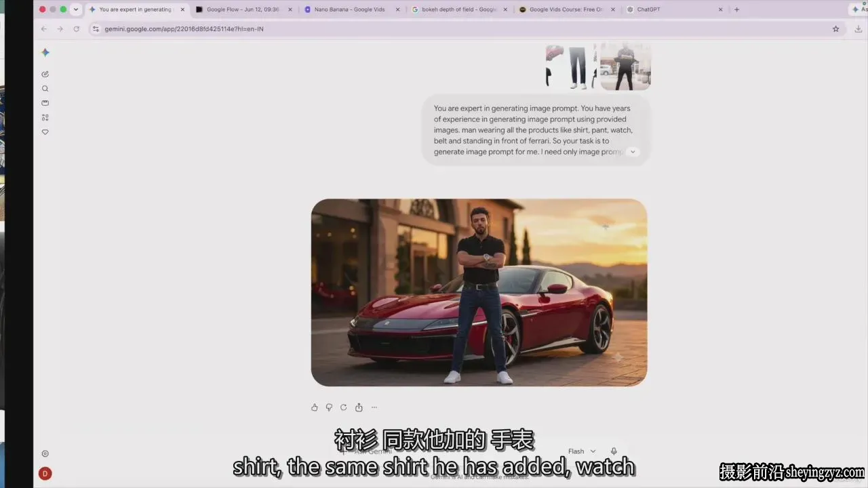868x488 pixels.
Task: Open the tab search dropdown chevron
Action: [75, 9]
